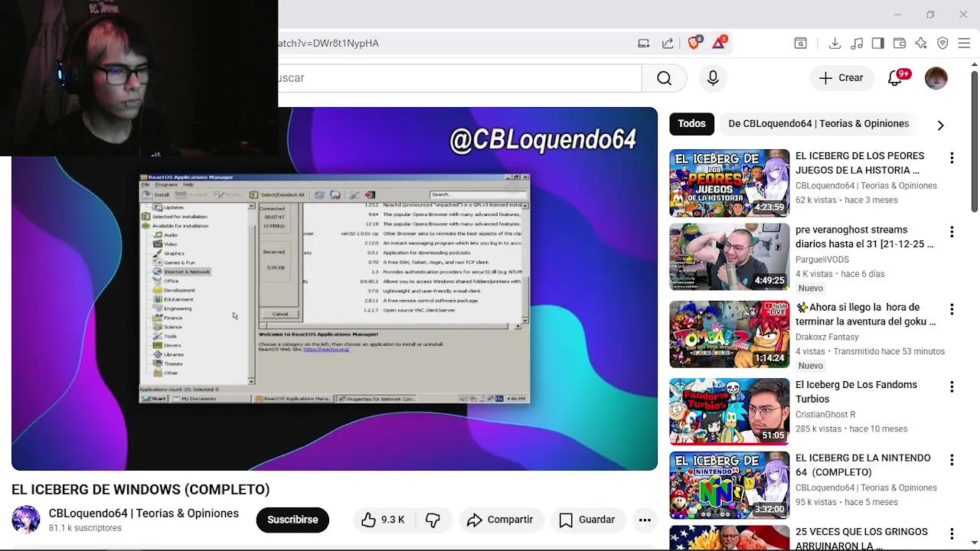Open the Brave Wallet icon
This screenshot has width=980, height=551.
pyautogui.click(x=900, y=44)
